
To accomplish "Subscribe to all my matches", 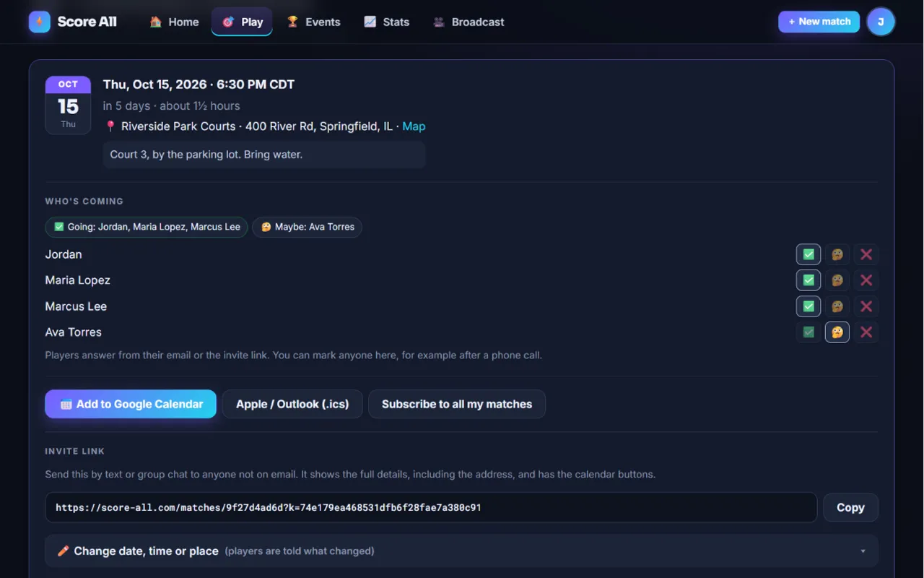I will point(457,404).
